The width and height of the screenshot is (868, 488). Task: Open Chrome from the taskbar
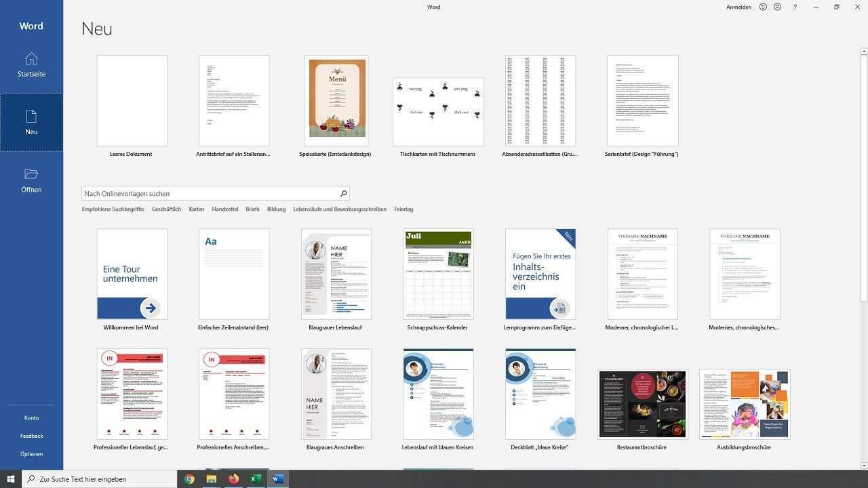coord(189,479)
